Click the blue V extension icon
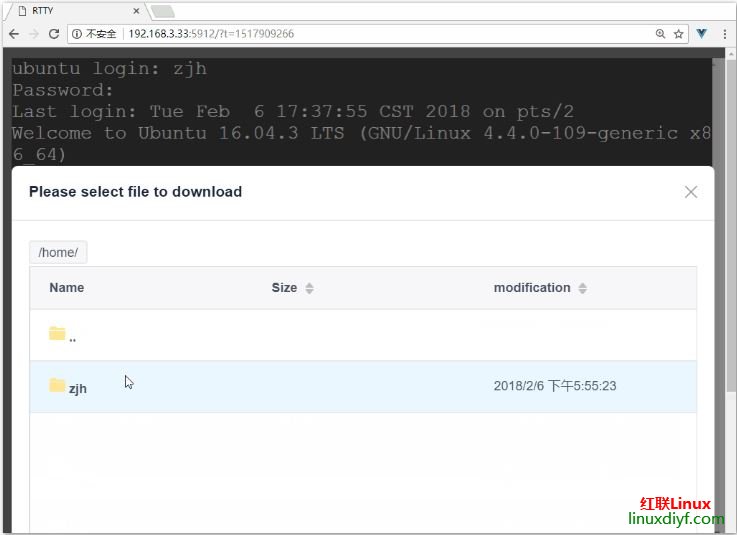Screen dimensions: 737x535 point(702,33)
